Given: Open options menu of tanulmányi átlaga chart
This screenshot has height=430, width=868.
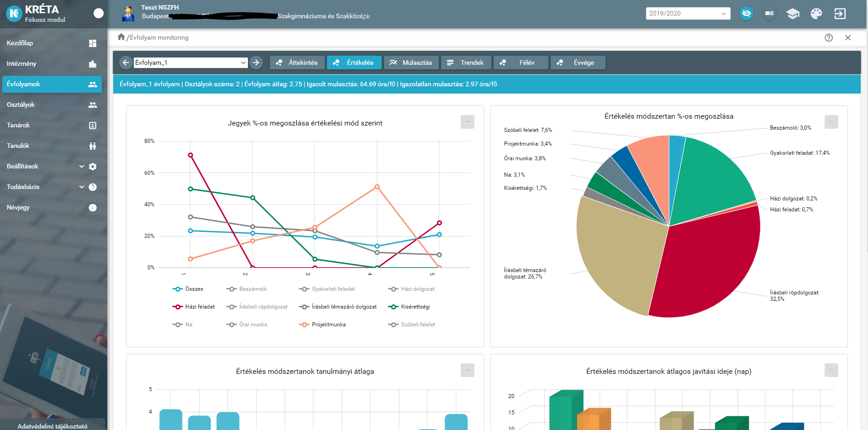Looking at the screenshot, I should [x=468, y=370].
